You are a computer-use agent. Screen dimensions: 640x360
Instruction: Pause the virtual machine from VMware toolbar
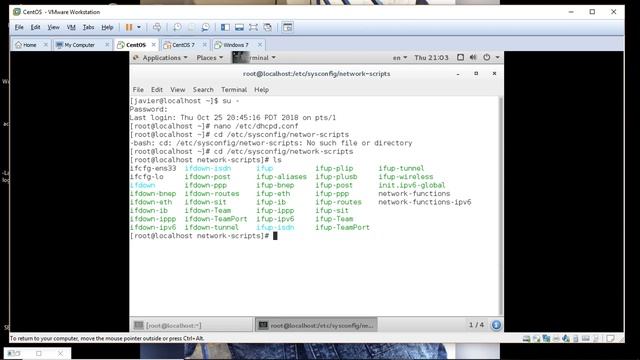pyautogui.click(x=129, y=27)
